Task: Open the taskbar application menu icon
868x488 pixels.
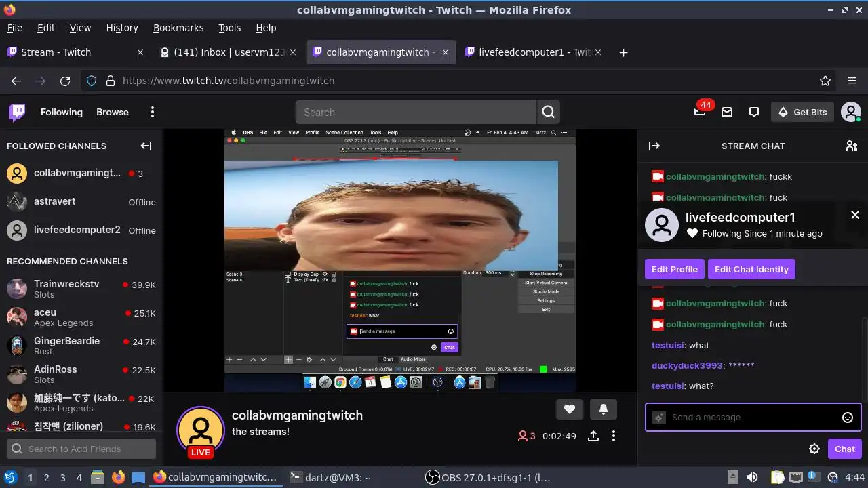Action: click(x=10, y=477)
